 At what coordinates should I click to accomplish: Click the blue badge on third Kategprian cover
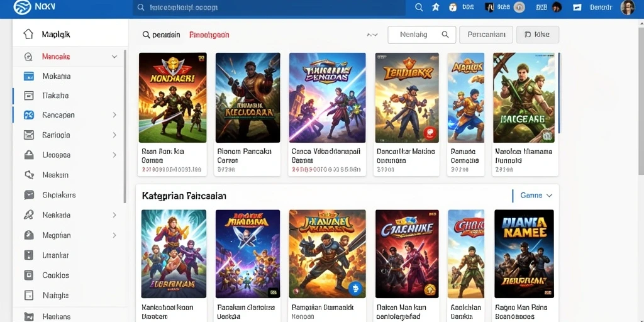pos(355,288)
